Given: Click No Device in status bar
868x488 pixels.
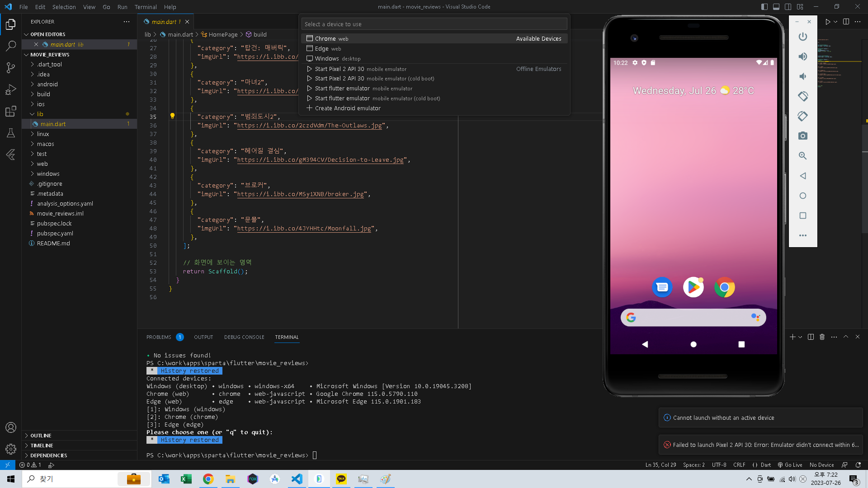Looking at the screenshot, I should click(x=821, y=465).
